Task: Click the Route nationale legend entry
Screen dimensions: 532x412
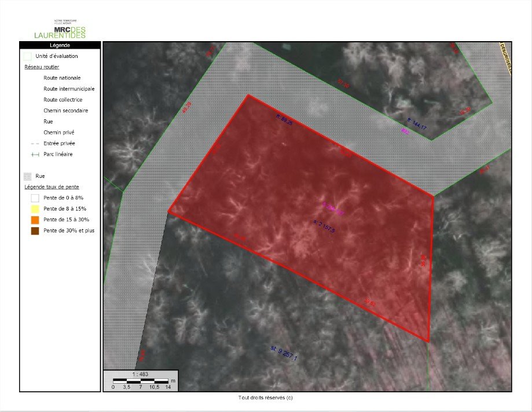Action: tap(62, 78)
